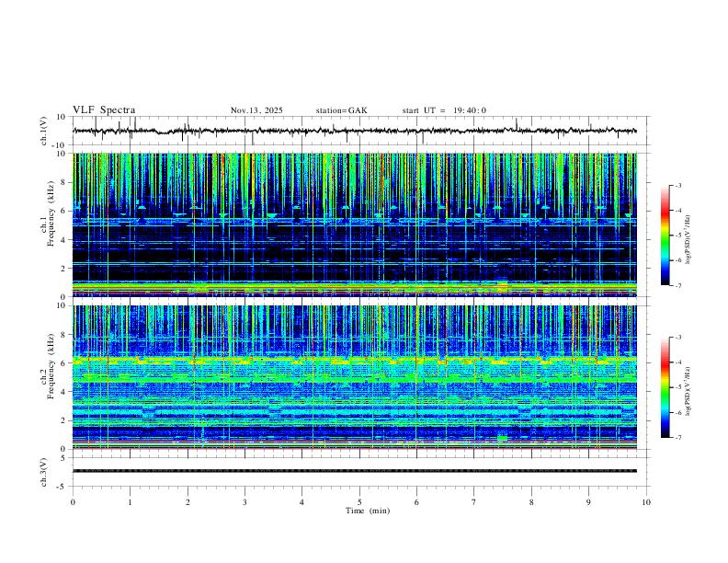Click the -7 label on ch.2 color scale
This screenshot has width=728, height=563.
[677, 438]
